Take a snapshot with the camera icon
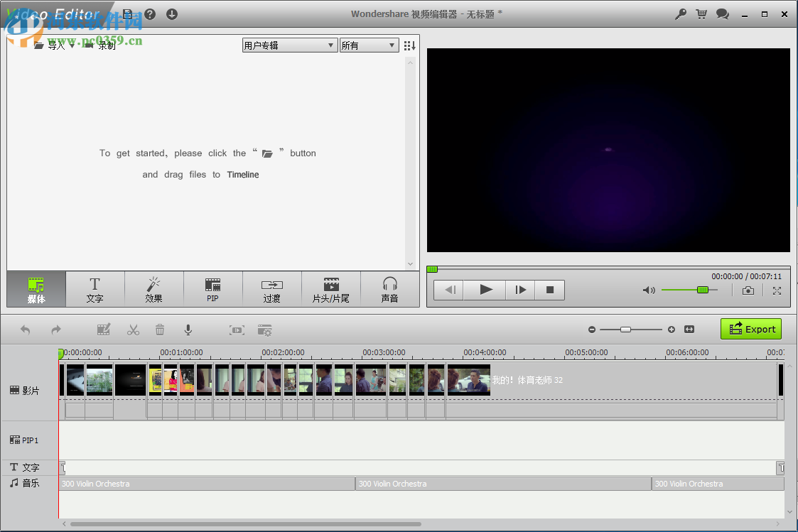 (748, 290)
